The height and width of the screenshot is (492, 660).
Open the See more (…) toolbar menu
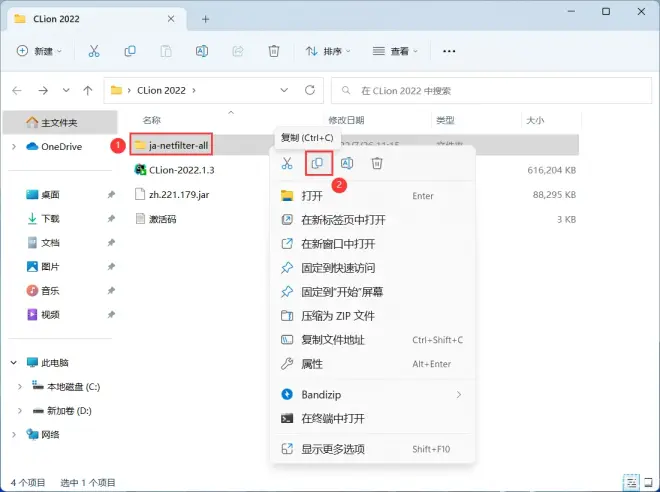449,51
